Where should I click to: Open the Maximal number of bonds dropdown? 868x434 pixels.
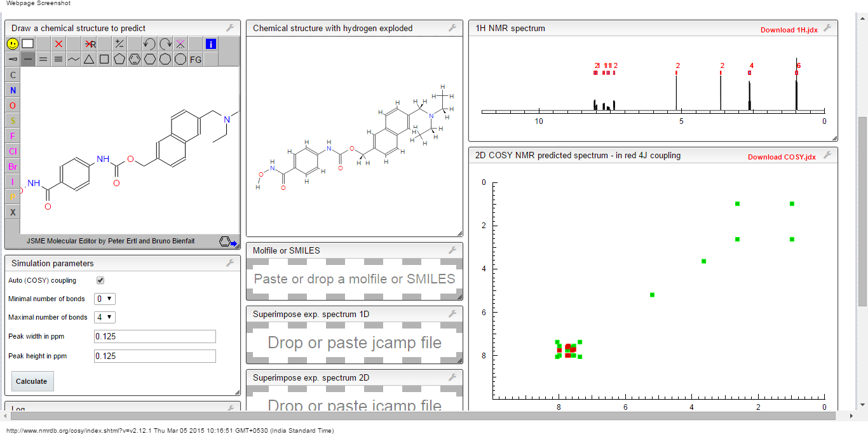point(105,317)
